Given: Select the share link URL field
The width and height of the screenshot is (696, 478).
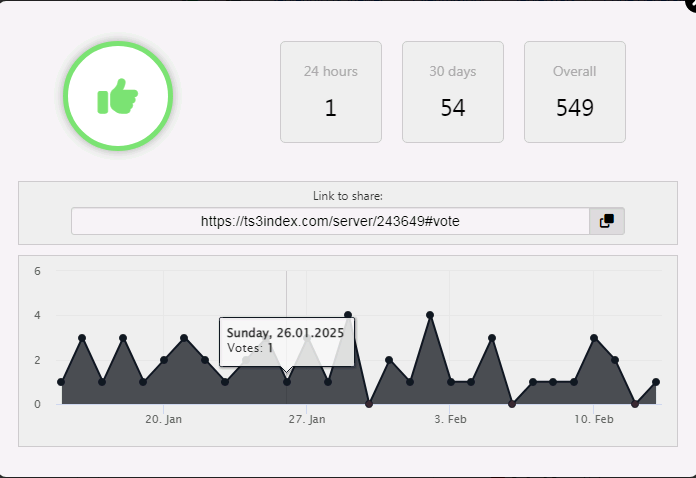Looking at the screenshot, I should (x=330, y=221).
